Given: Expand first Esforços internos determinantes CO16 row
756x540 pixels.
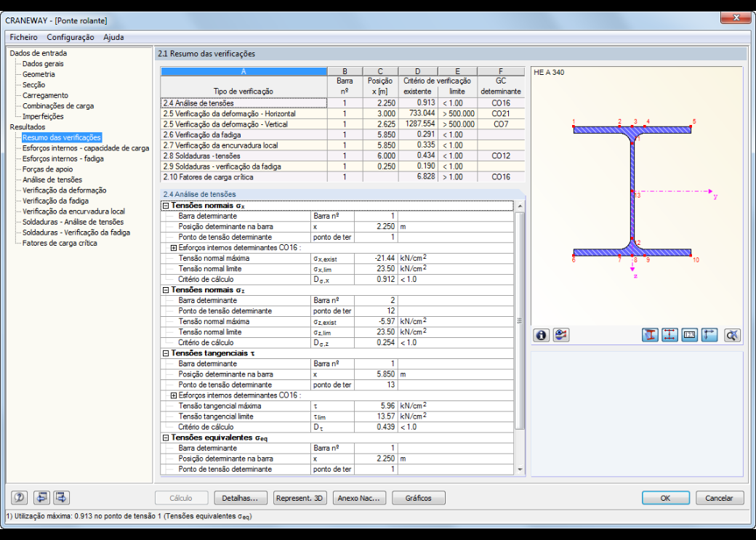Looking at the screenshot, I should [x=174, y=248].
